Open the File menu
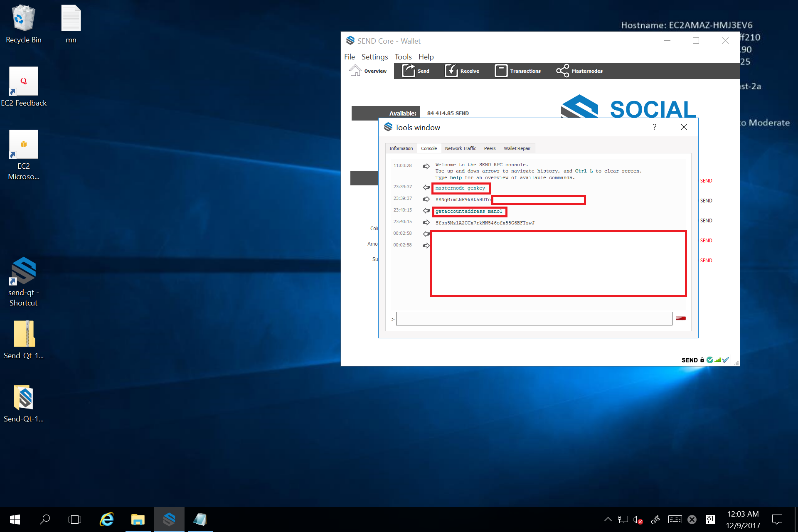The height and width of the screenshot is (532, 798). (350, 57)
